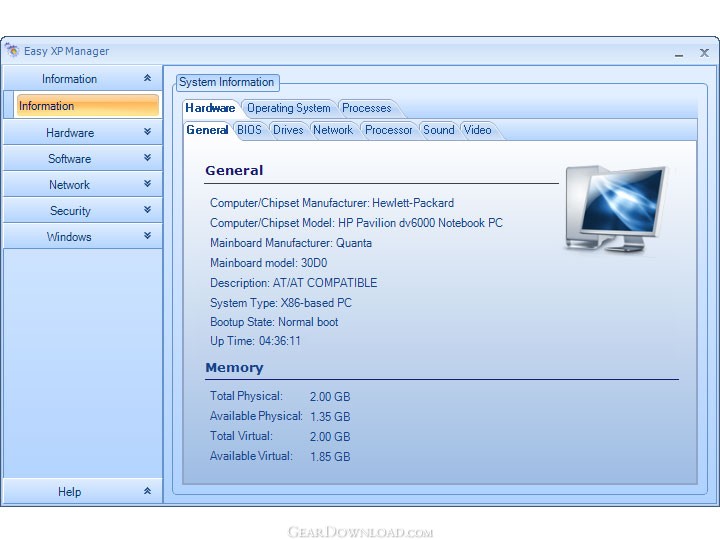The width and height of the screenshot is (720, 540).
Task: Open the Hardware sidebar category
Action: (x=83, y=132)
